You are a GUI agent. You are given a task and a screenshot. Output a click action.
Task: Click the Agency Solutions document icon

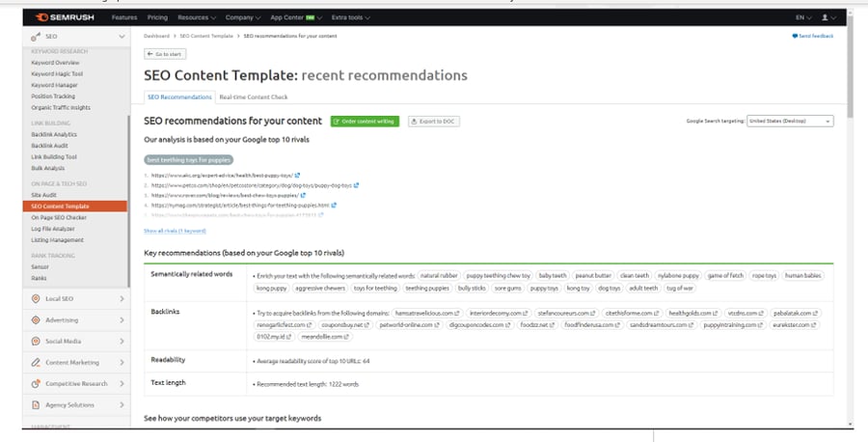pos(36,405)
